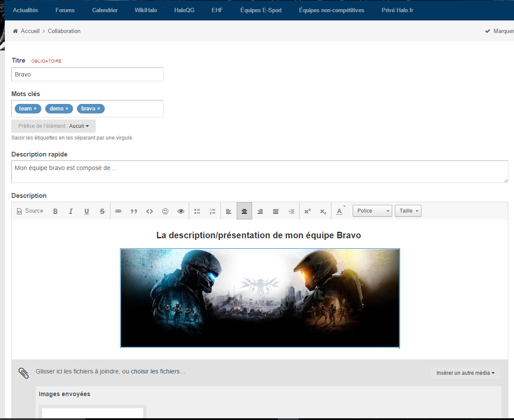Insert a quote block
Viewport: 514px width, 420px height.
(x=134, y=211)
